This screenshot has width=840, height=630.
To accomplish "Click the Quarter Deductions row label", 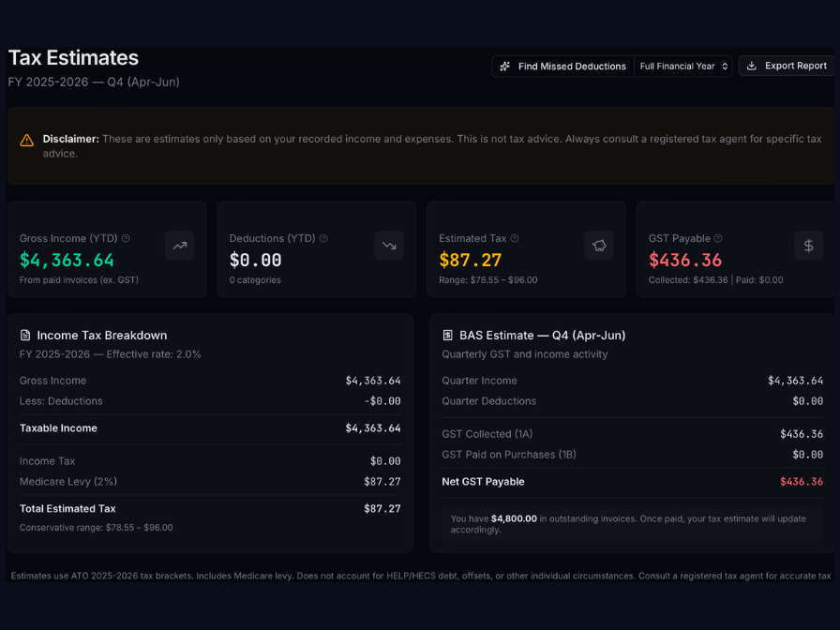I will 488,401.
